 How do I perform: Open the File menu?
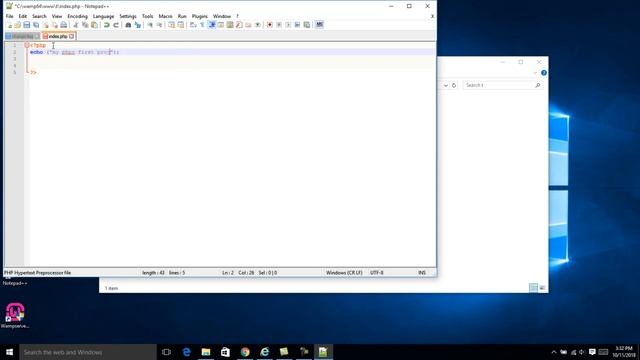tap(10, 16)
